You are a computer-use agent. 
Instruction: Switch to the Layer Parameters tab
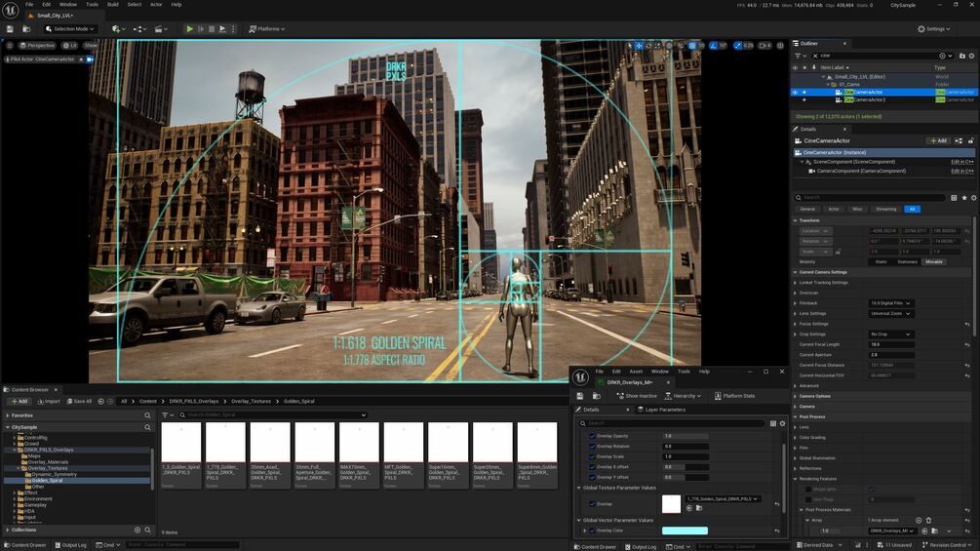pyautogui.click(x=663, y=410)
